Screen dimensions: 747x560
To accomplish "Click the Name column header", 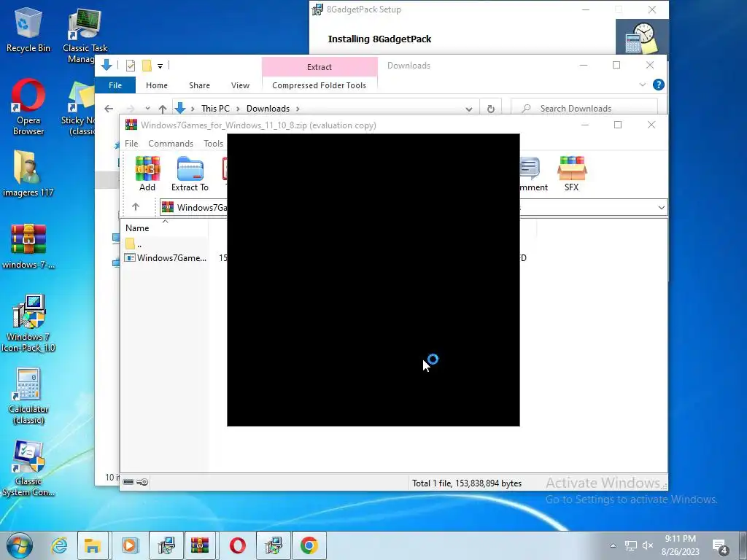I will pos(137,228).
